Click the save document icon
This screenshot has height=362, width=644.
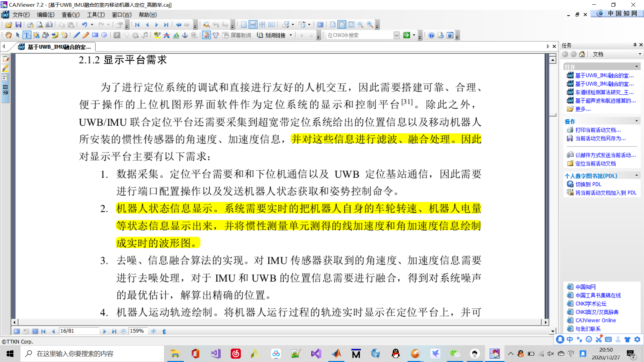[18, 25]
